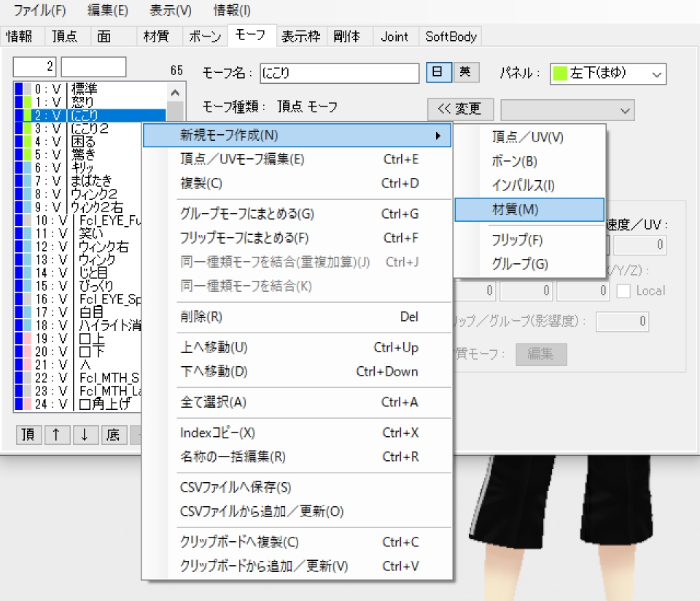The height and width of the screenshot is (601, 700).
Task: Choose フリップ(F) in the submenu
Action: click(529, 240)
